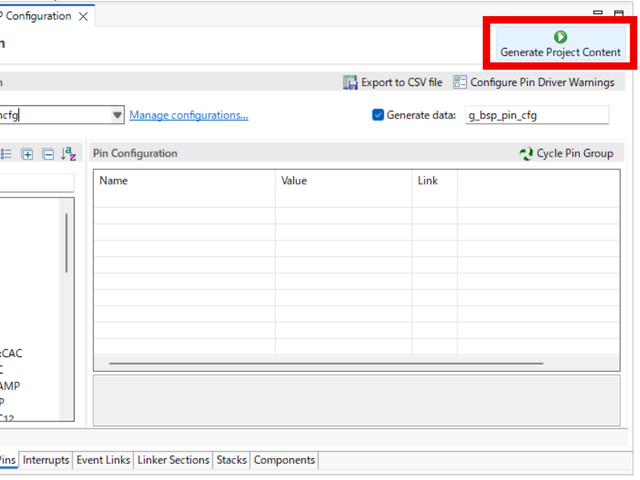
Task: Open the Components tab
Action: coord(284,460)
